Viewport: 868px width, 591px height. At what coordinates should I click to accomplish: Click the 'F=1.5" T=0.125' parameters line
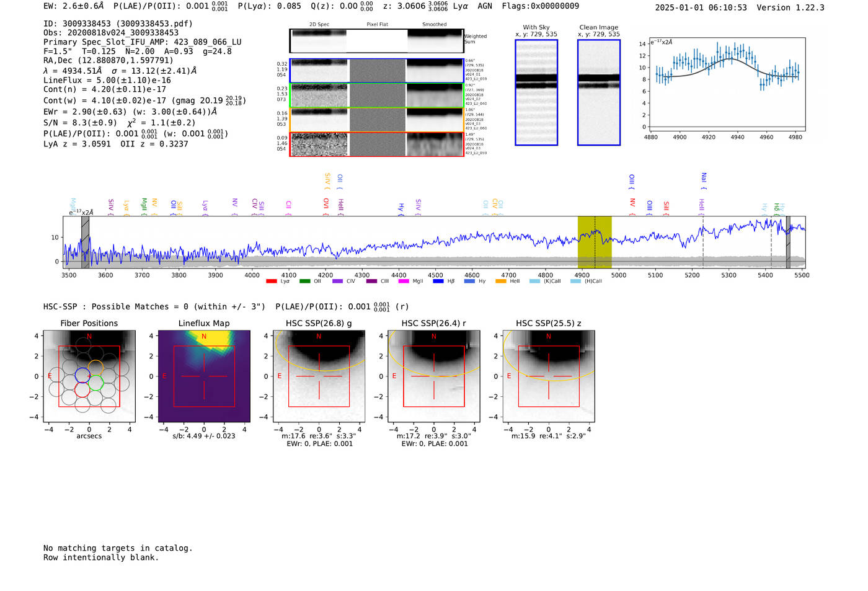tap(138, 51)
